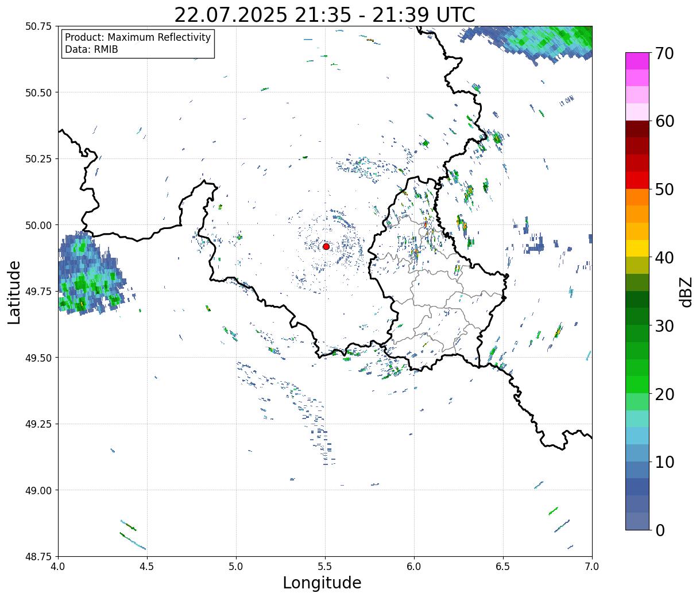Image resolution: width=700 pixels, height=597 pixels.
Task: Click the large rain cell at the map's left edge
Action: [x=89, y=273]
